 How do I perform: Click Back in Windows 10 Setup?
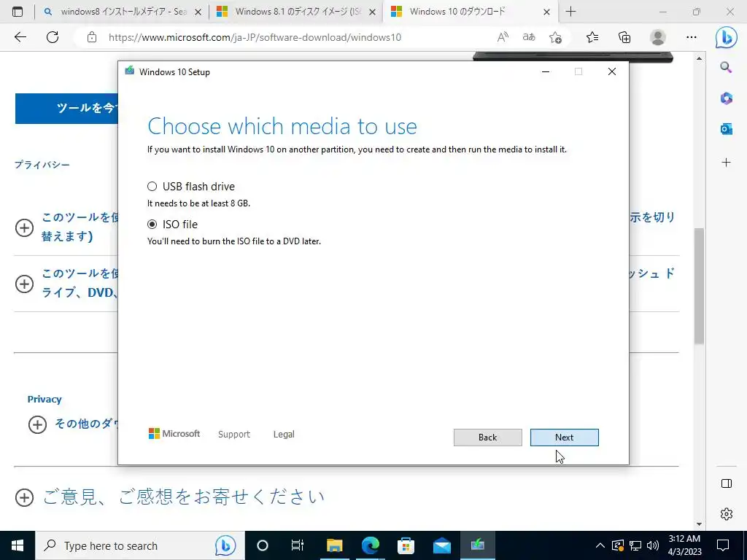(x=487, y=437)
